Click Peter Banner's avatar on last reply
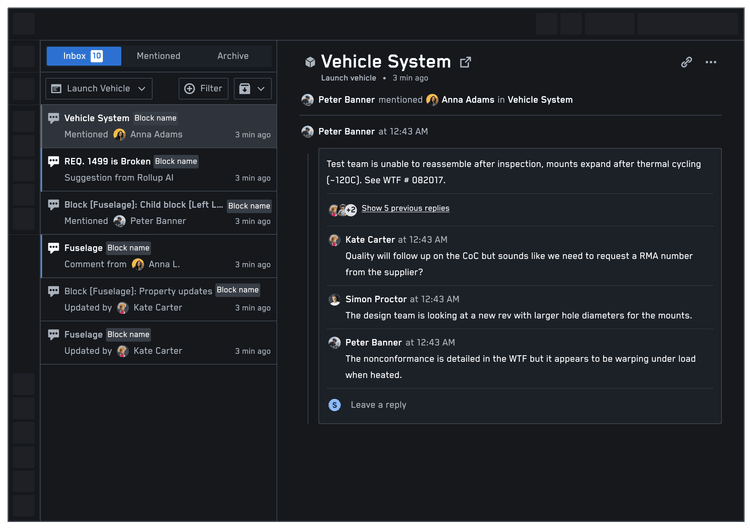This screenshot has width=750, height=528. click(x=334, y=342)
